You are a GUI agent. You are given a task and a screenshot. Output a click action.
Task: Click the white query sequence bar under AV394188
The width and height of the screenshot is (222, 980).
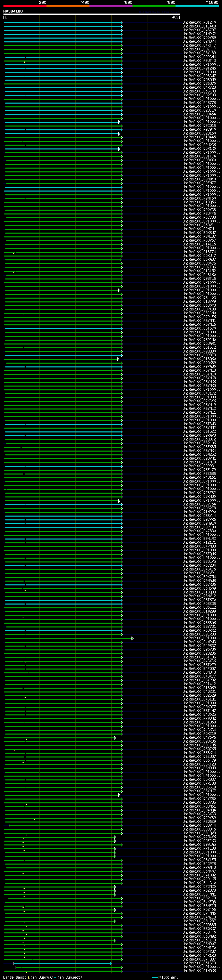click(92, 15)
